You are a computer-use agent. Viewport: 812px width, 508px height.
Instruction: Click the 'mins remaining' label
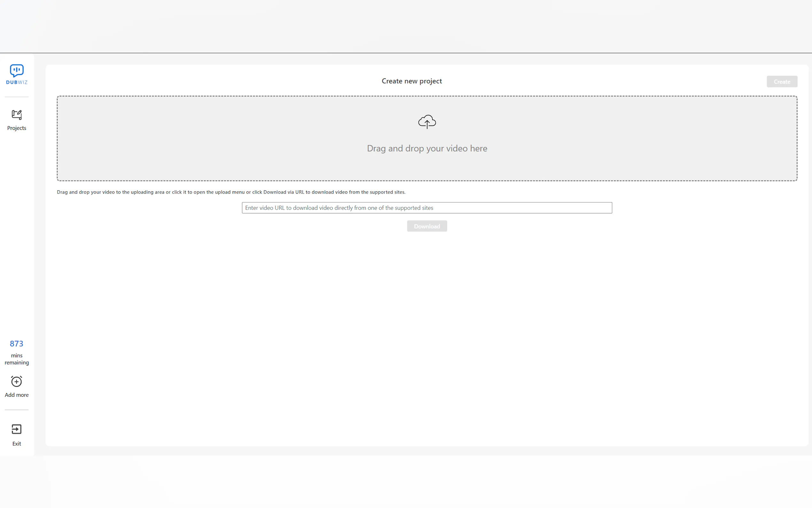tap(16, 359)
